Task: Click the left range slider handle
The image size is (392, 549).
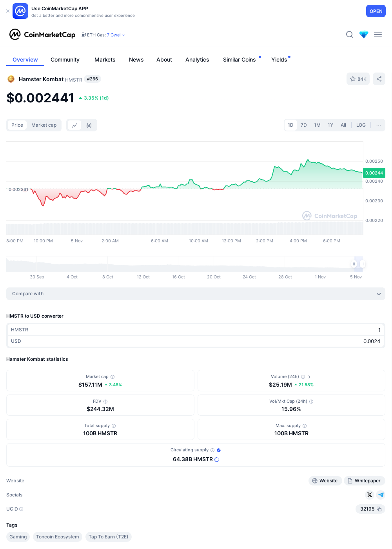Action: (354, 264)
